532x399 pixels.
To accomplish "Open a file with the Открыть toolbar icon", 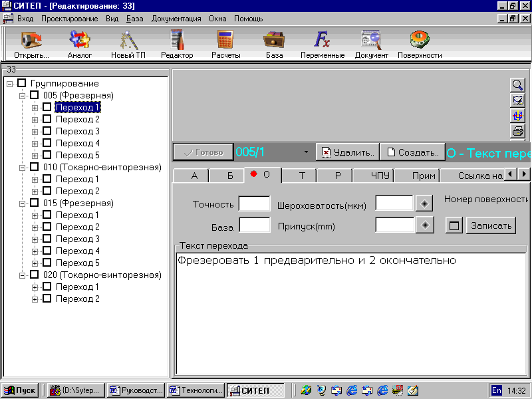I will coord(31,44).
